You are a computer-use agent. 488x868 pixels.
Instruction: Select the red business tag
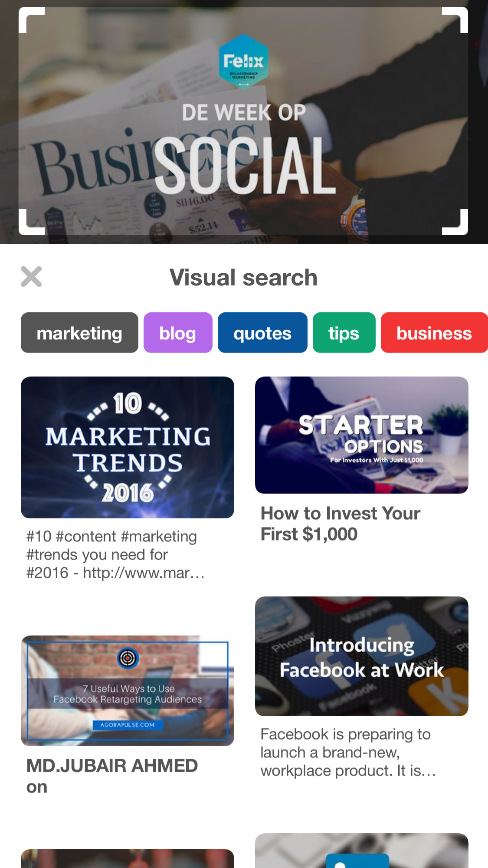tap(434, 333)
